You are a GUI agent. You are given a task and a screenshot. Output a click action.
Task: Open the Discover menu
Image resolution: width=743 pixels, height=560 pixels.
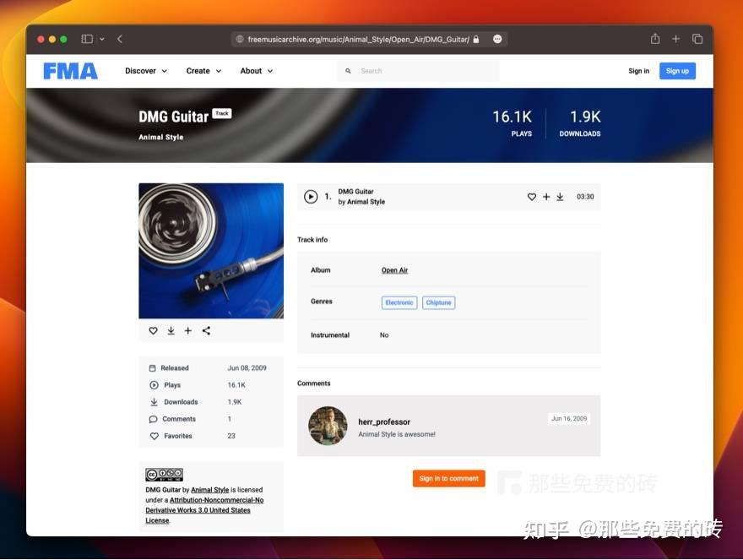146,71
